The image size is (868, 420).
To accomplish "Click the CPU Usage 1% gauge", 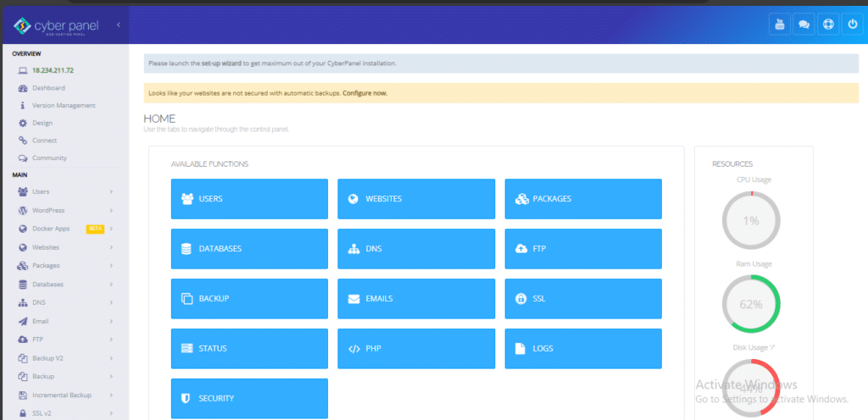I will (751, 220).
